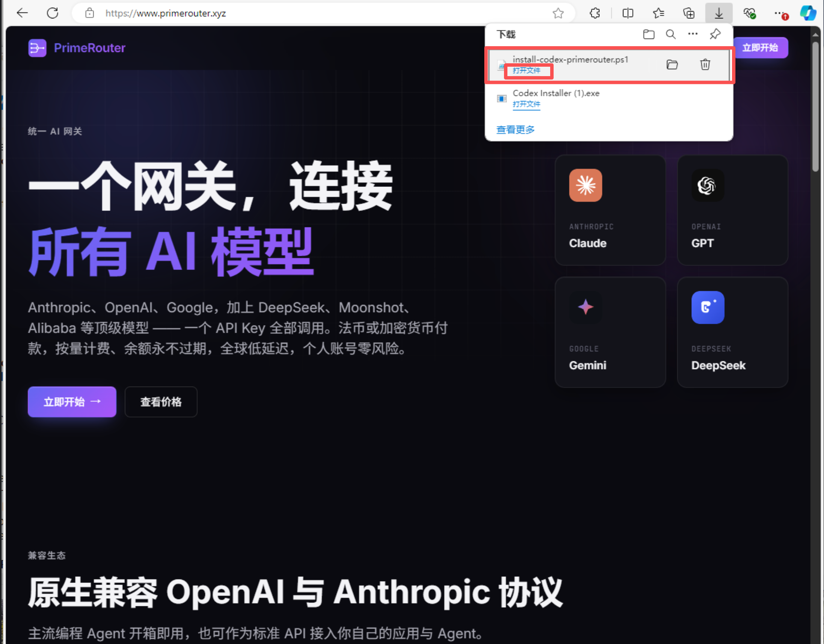Click the 所有 AI 模型 purple heading
Viewport: 824px width, 644px height.
click(171, 251)
